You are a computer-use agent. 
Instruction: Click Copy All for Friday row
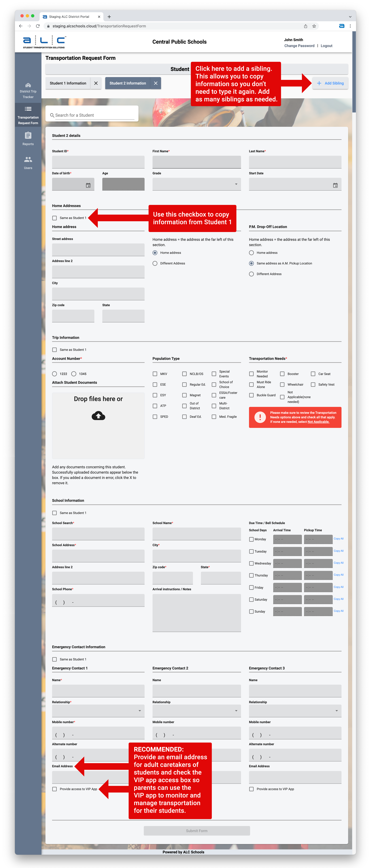coord(339,587)
